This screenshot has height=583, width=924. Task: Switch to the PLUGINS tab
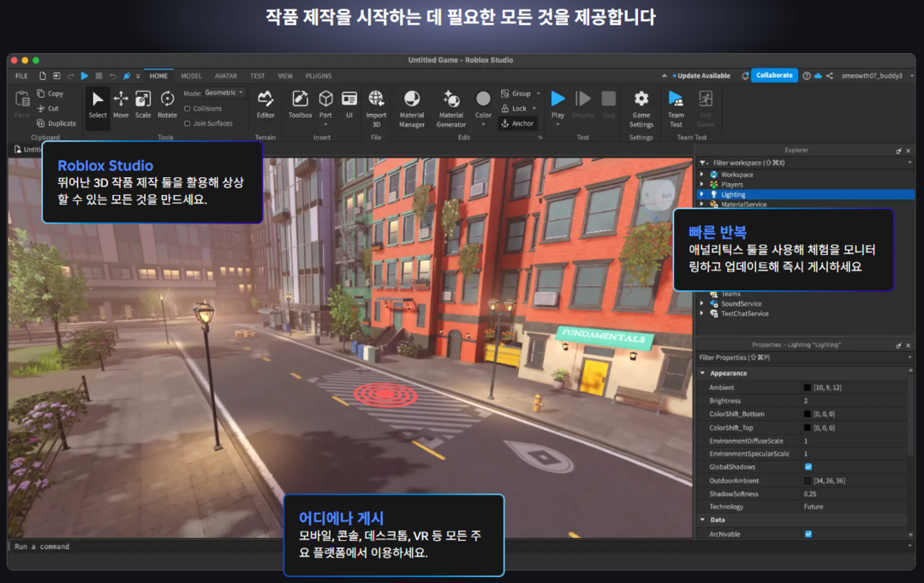pos(319,76)
